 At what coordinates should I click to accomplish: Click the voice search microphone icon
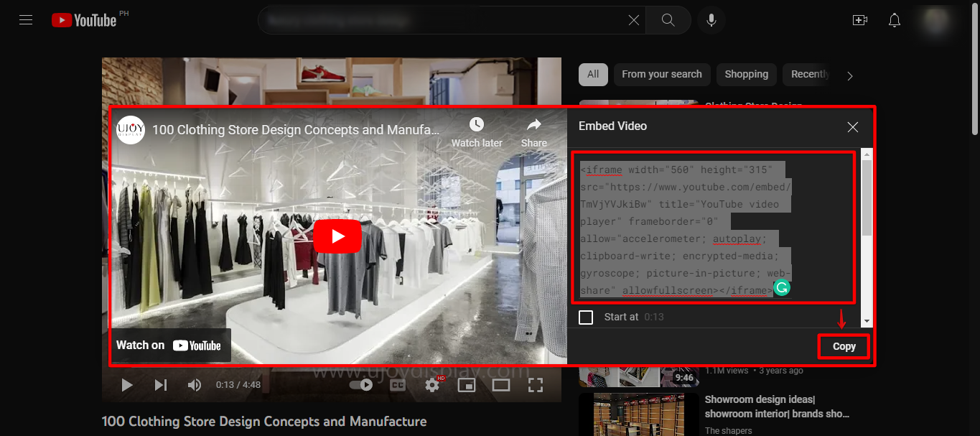tap(711, 20)
